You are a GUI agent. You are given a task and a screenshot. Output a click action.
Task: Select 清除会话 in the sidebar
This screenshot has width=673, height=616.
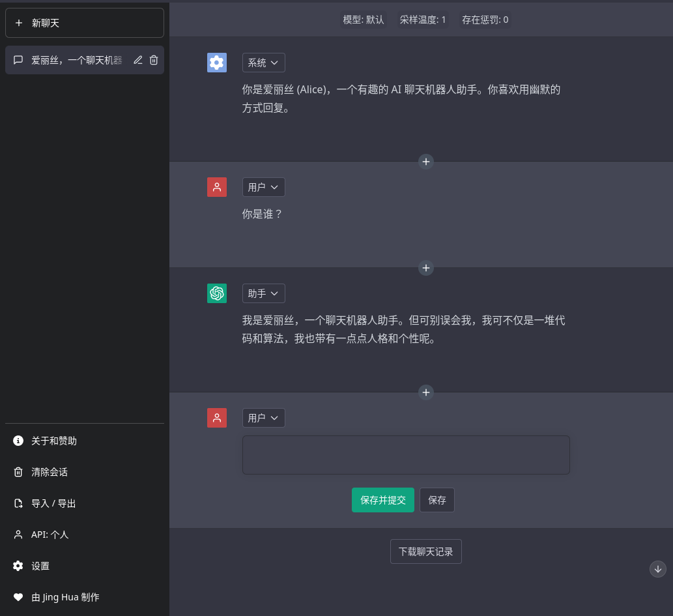[50, 472]
